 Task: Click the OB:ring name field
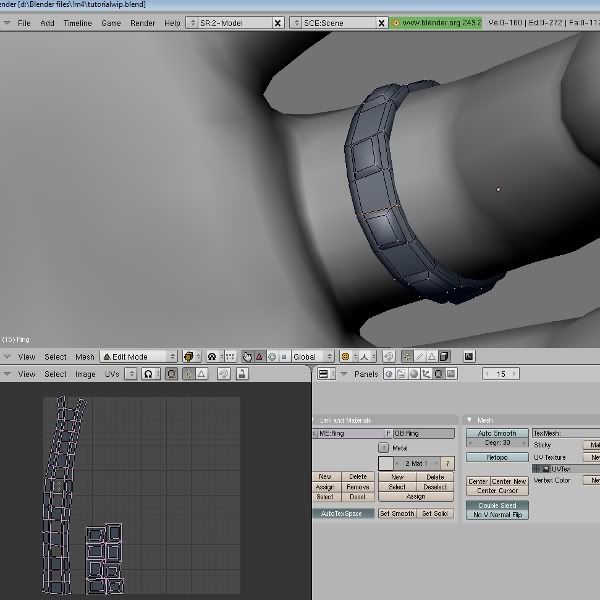point(424,433)
